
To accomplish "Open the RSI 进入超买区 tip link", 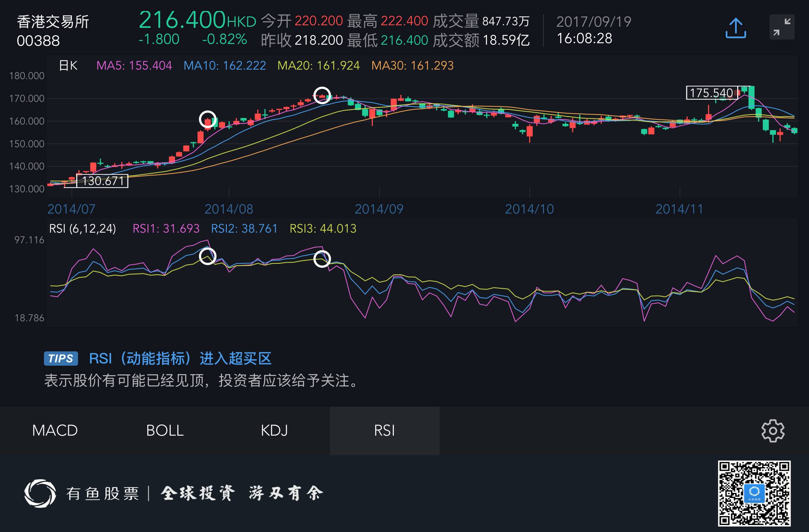I will click(x=180, y=358).
